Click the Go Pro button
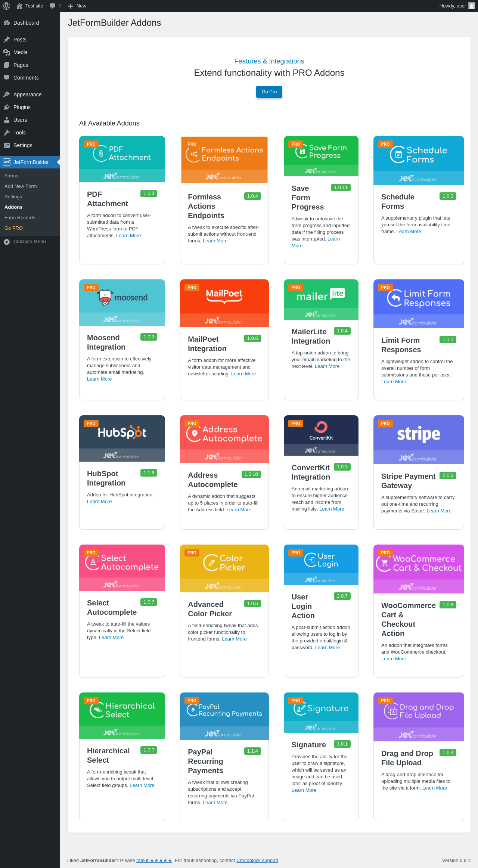This screenshot has width=478, height=868. pos(269,92)
